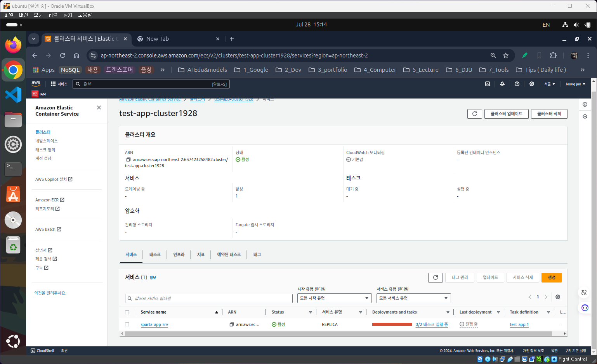The height and width of the screenshot is (364, 597).
Task: Switch to the 인프라 tab
Action: pyautogui.click(x=179, y=255)
